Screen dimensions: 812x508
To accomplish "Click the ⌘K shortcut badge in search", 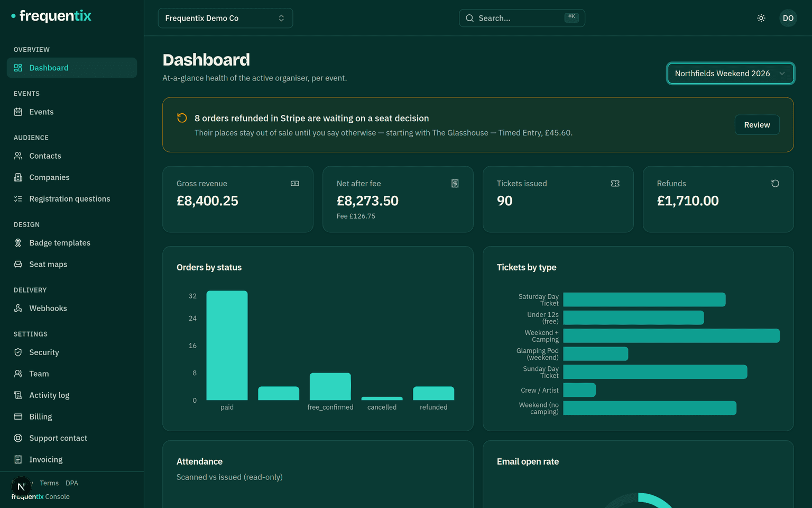I will pos(571,17).
